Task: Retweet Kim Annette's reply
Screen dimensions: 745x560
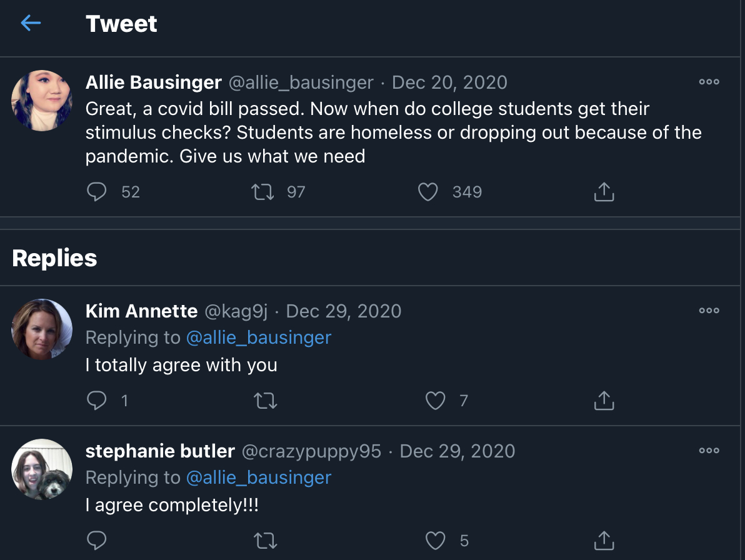Action: [x=266, y=401]
